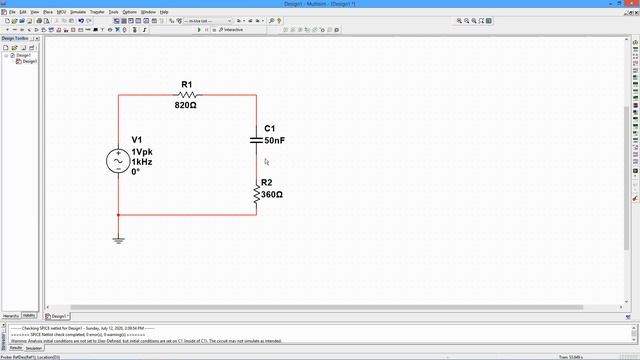Open the Options menu
Image resolution: width=640 pixels, height=360 pixels.
(129, 12)
